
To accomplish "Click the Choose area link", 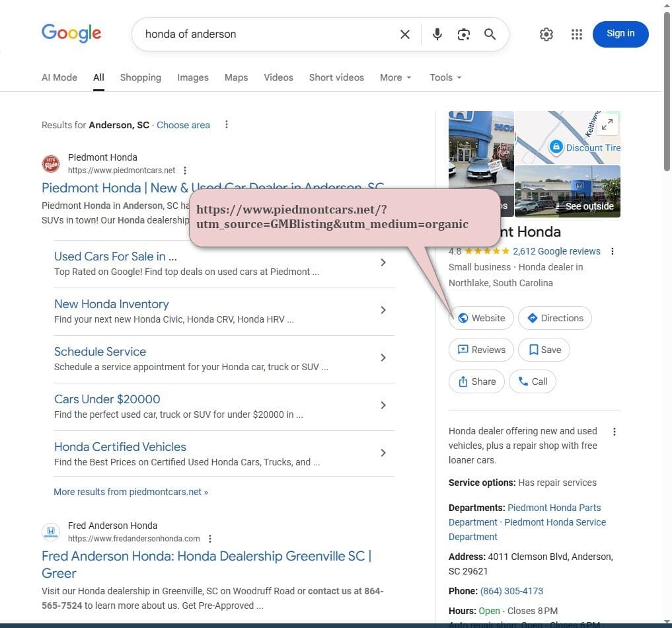I will 183,125.
